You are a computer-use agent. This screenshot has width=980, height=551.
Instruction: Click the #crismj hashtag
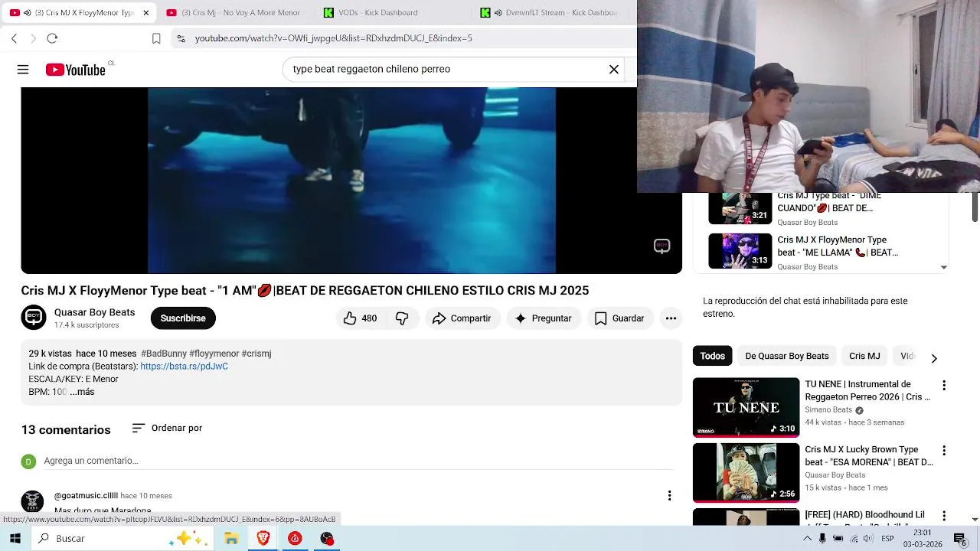[x=256, y=354]
